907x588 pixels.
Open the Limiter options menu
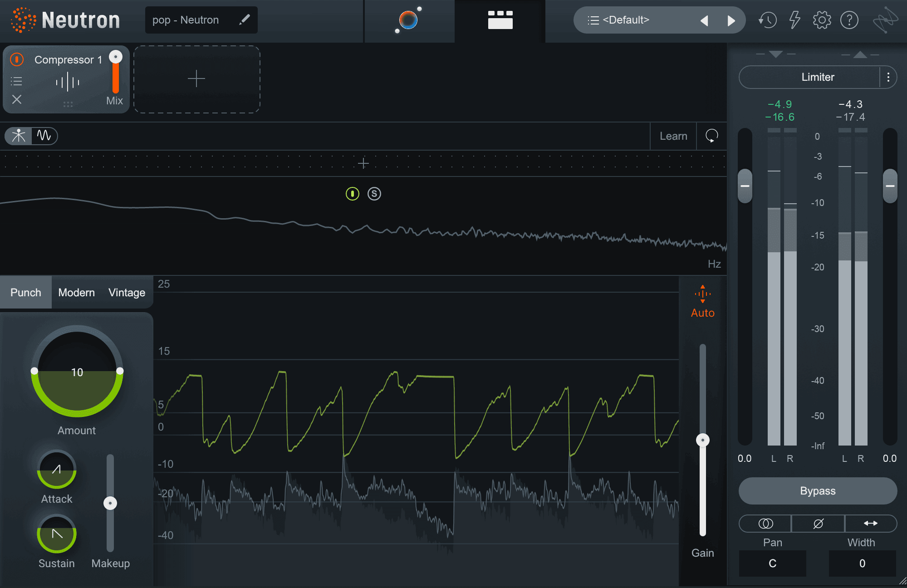pos(888,77)
